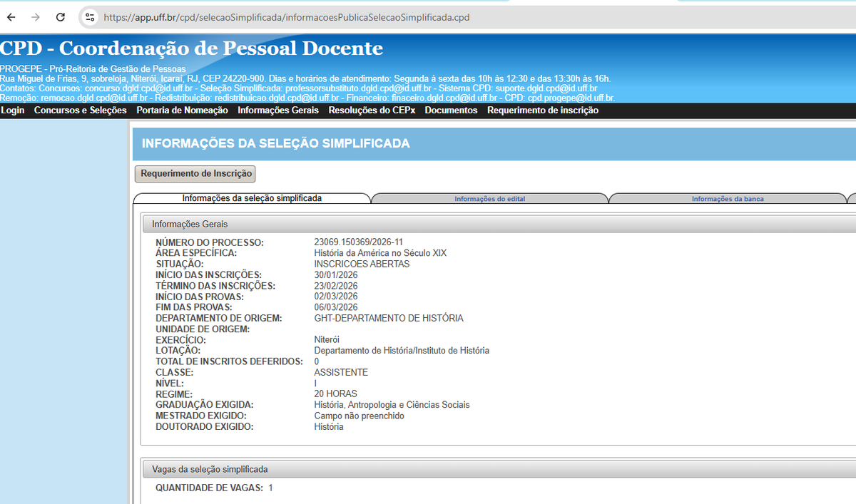Image resolution: width=856 pixels, height=504 pixels.
Task: Click the INSCRICOES ABERTAS status value
Action: 362,264
